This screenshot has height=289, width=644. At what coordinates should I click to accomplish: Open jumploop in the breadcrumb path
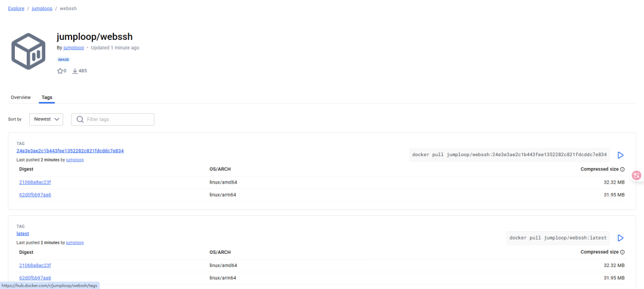[x=42, y=8]
